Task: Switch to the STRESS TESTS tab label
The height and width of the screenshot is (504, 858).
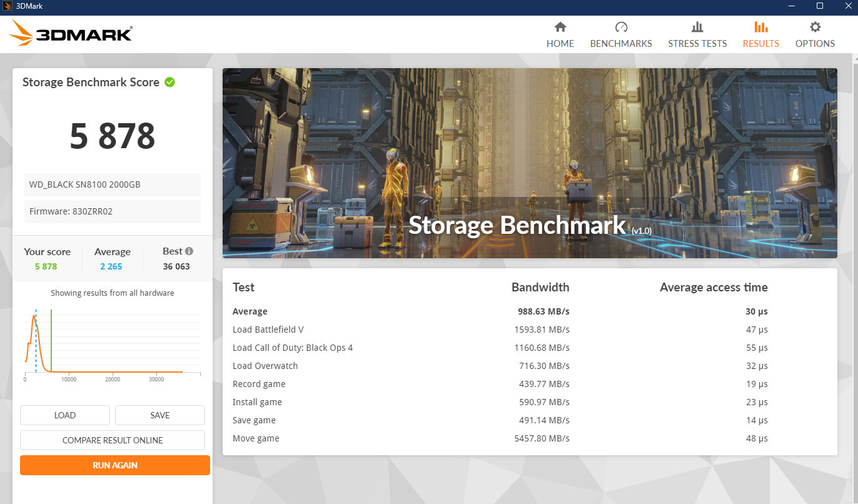Action: [697, 44]
